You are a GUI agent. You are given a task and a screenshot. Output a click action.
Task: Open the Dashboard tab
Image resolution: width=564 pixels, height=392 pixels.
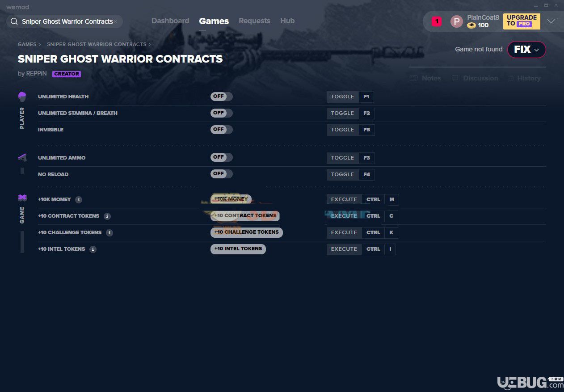coord(170,21)
